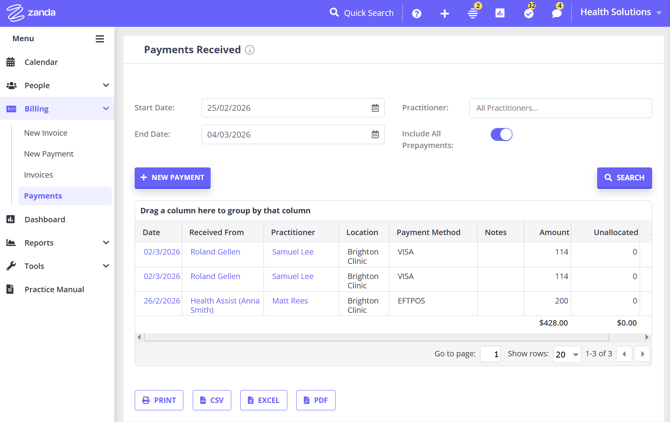The width and height of the screenshot is (670, 422).
Task: Toggle Include All Prepayments switch
Action: 501,134
